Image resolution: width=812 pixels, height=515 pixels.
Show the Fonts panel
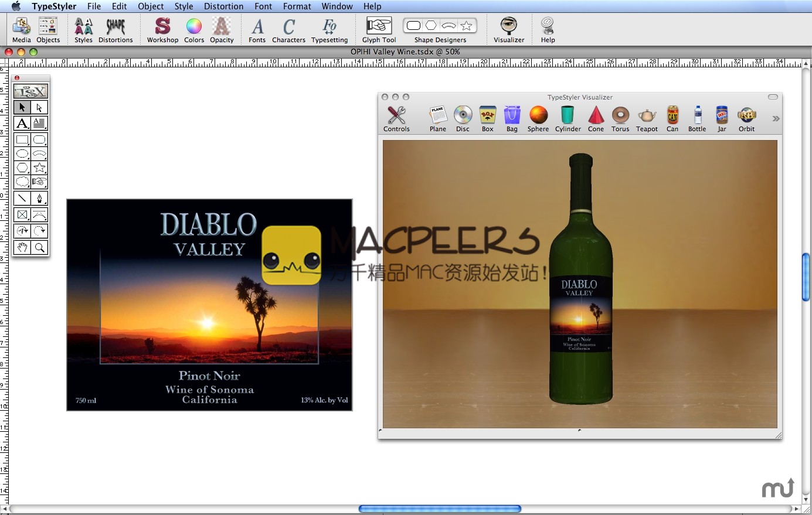pos(257,30)
